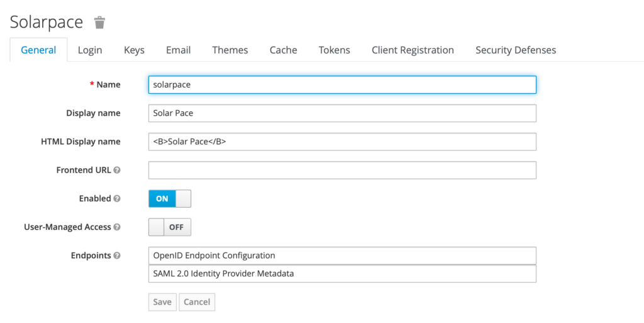Screen dimensions: 644x323
Task: Open the Tokens tab
Action: click(x=335, y=50)
